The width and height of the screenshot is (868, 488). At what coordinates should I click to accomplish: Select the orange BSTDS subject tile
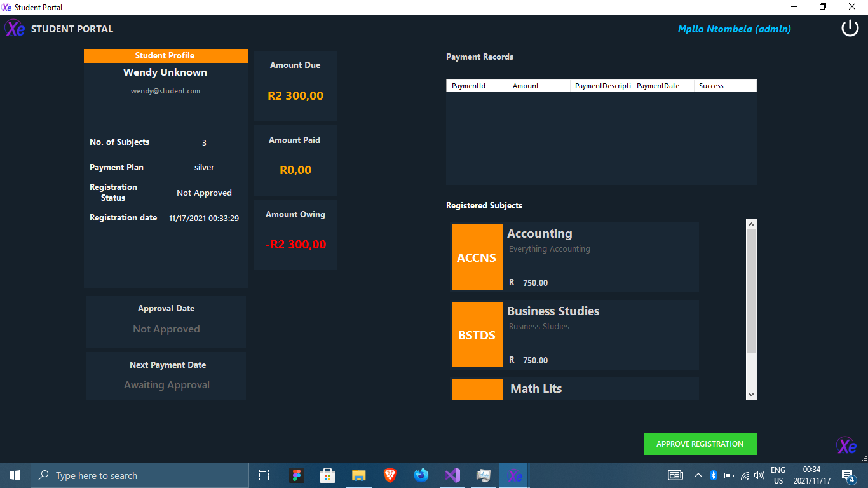click(477, 335)
